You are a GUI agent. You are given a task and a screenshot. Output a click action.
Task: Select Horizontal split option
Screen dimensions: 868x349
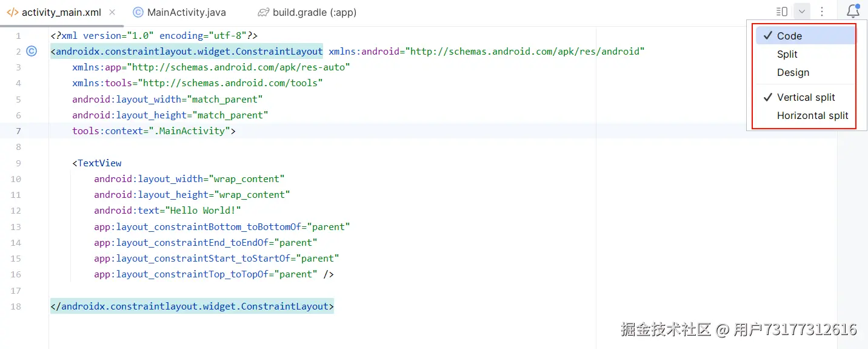[x=805, y=115]
